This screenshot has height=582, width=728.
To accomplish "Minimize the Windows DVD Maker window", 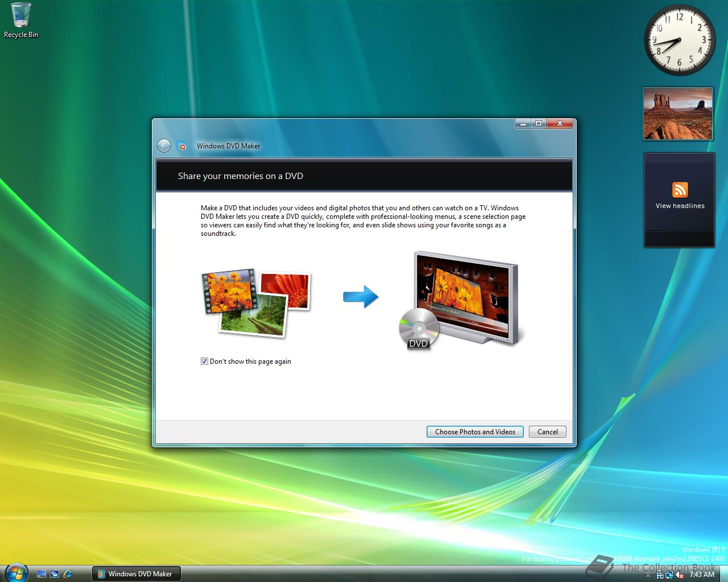I will 523,123.
